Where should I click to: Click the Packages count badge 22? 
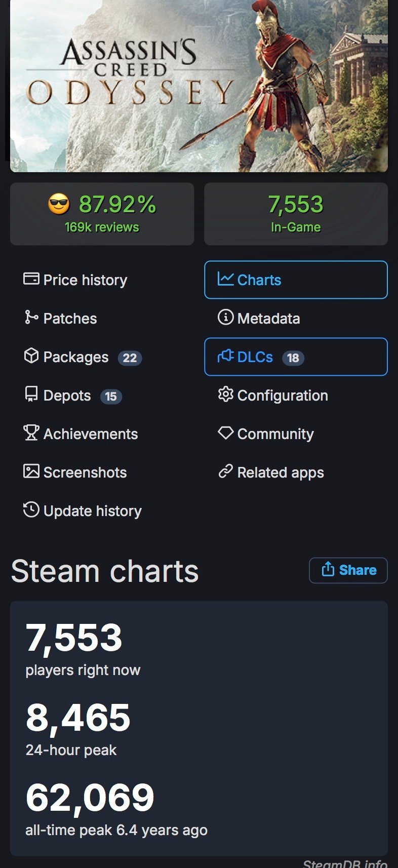pyautogui.click(x=130, y=358)
